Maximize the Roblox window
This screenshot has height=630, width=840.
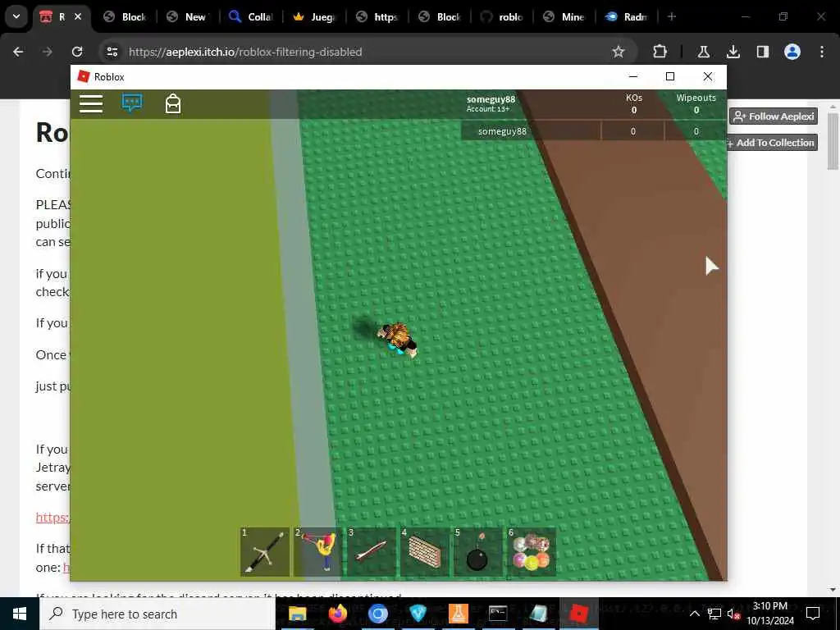(669, 76)
